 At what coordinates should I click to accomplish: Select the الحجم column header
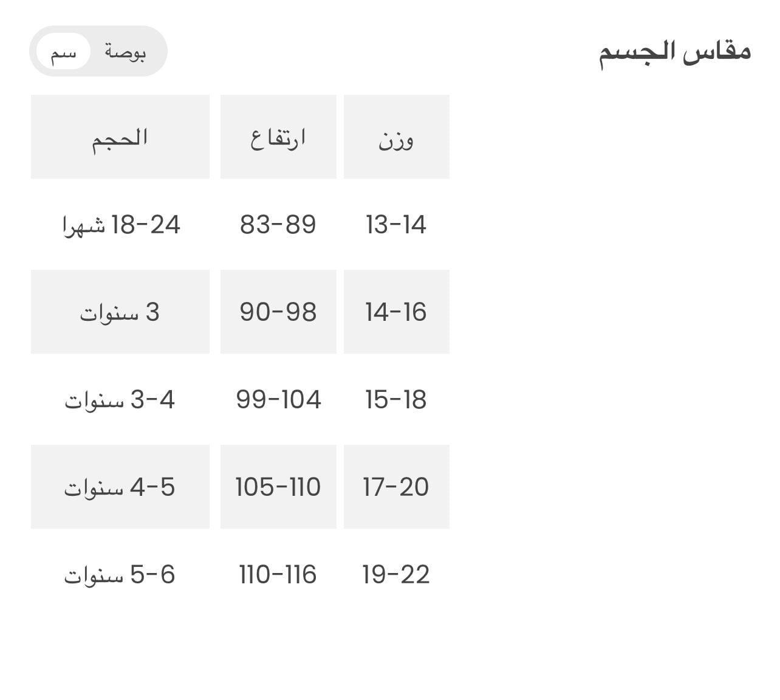pos(120,137)
